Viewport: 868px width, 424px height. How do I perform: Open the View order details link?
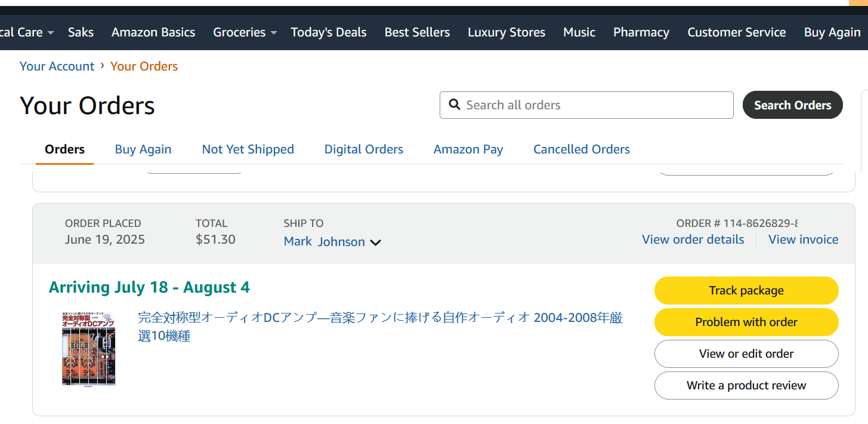point(693,239)
